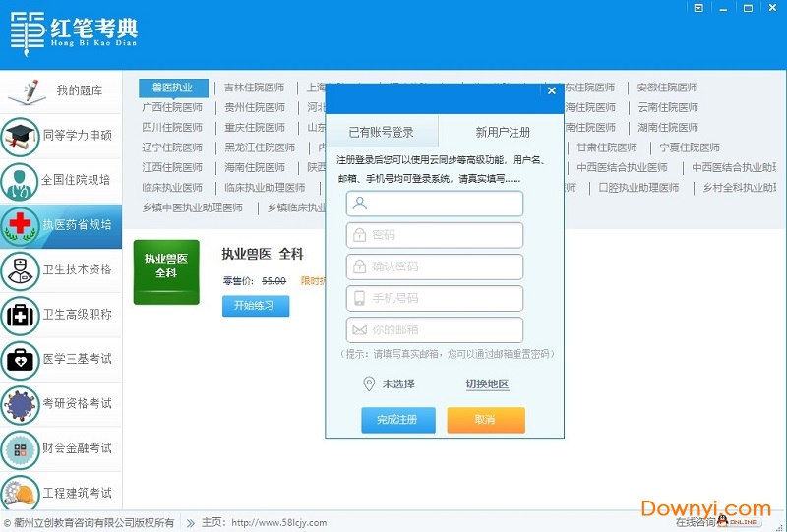Select the 同等学力申硕 graduation cap icon
This screenshot has height=532, width=787.
coord(20,136)
